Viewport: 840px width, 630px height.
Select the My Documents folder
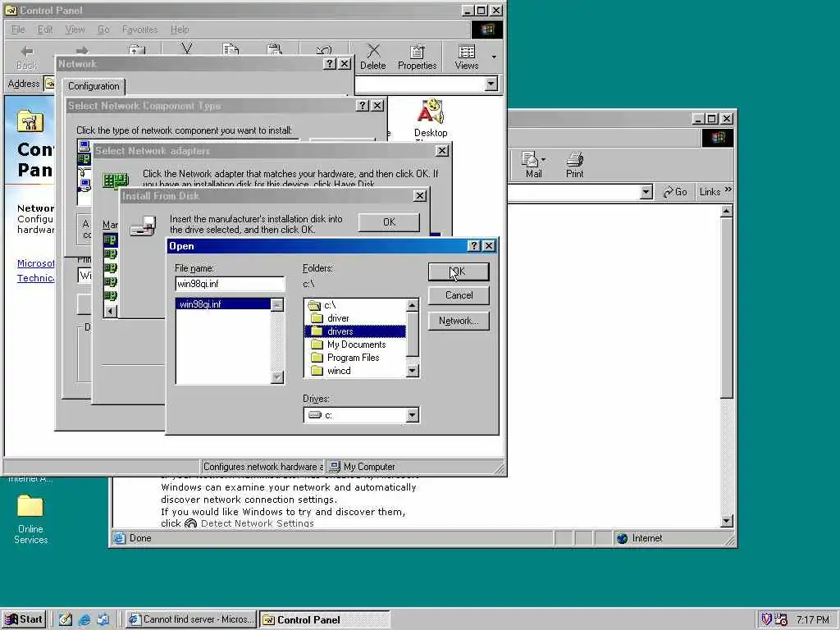(354, 345)
